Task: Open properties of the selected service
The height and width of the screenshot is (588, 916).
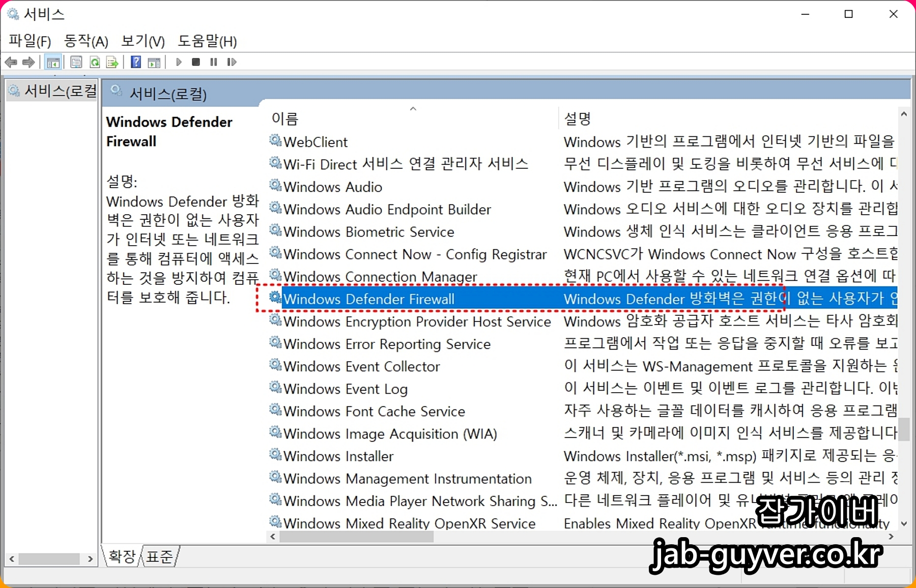Action: (76, 62)
